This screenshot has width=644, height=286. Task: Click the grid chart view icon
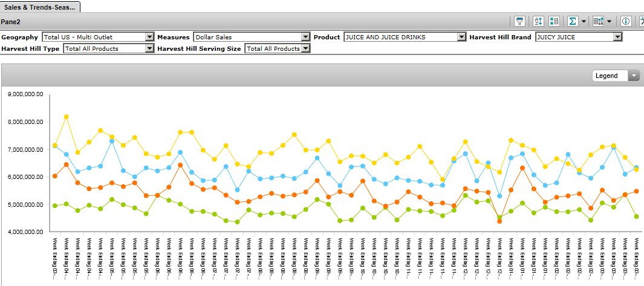(x=598, y=21)
